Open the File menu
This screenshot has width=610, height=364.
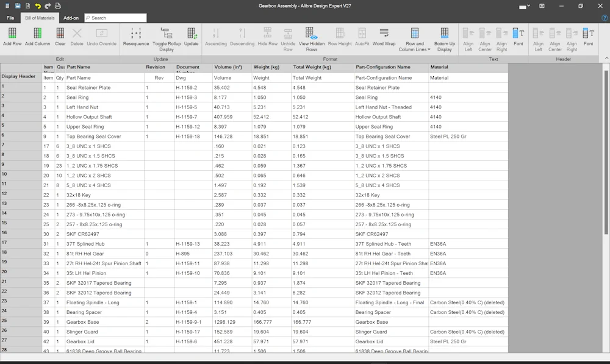10,18
